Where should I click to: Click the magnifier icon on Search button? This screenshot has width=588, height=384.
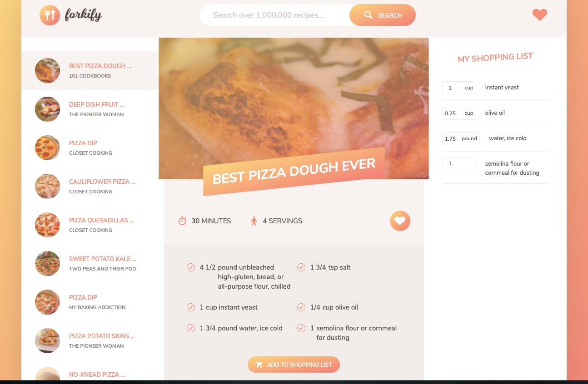coord(368,15)
